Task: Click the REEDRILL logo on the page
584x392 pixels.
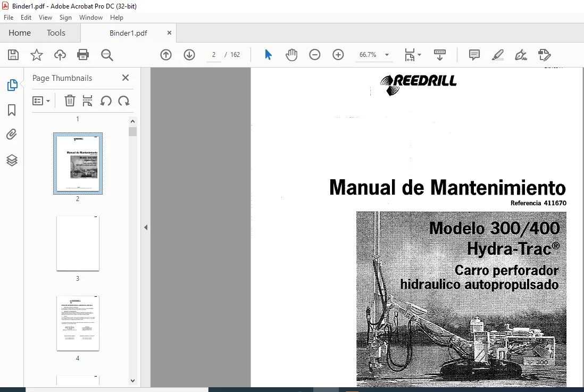Action: coord(418,85)
